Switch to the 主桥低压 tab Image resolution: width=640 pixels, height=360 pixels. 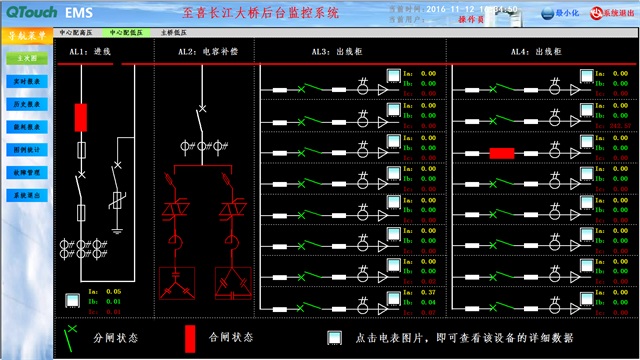[x=174, y=33]
